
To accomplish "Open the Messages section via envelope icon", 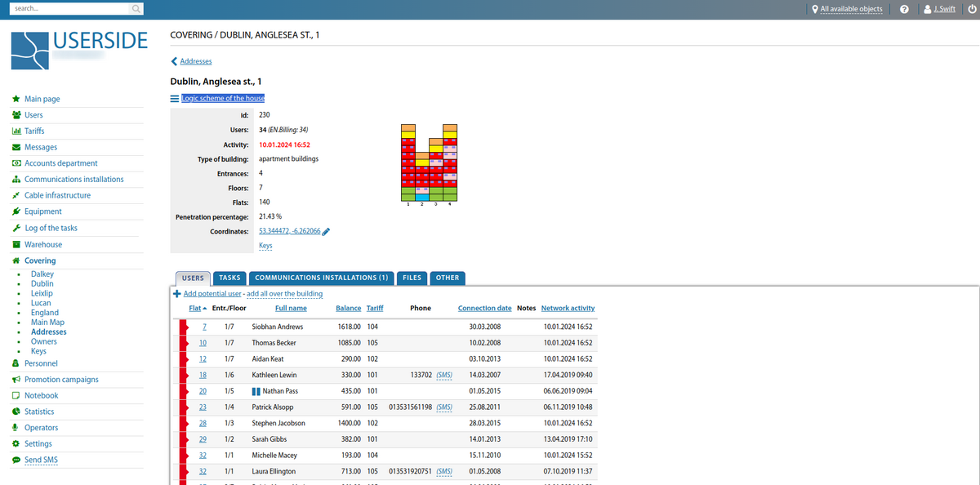I will [x=16, y=147].
